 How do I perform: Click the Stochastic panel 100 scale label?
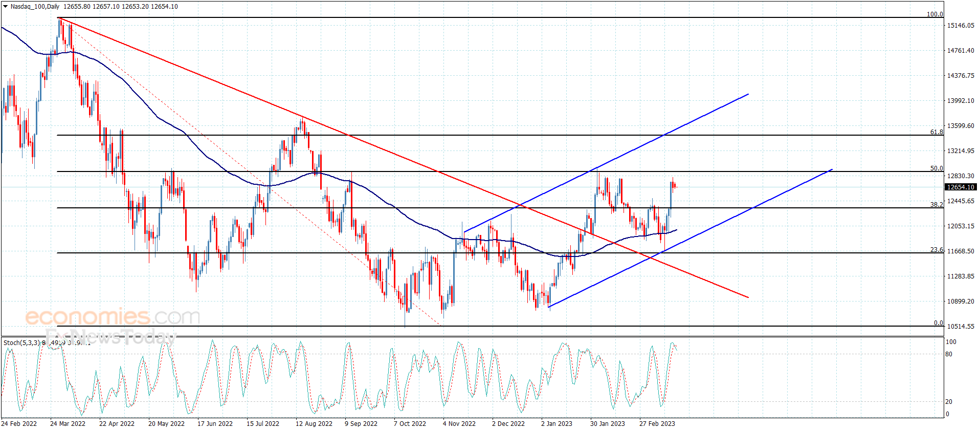pos(951,342)
